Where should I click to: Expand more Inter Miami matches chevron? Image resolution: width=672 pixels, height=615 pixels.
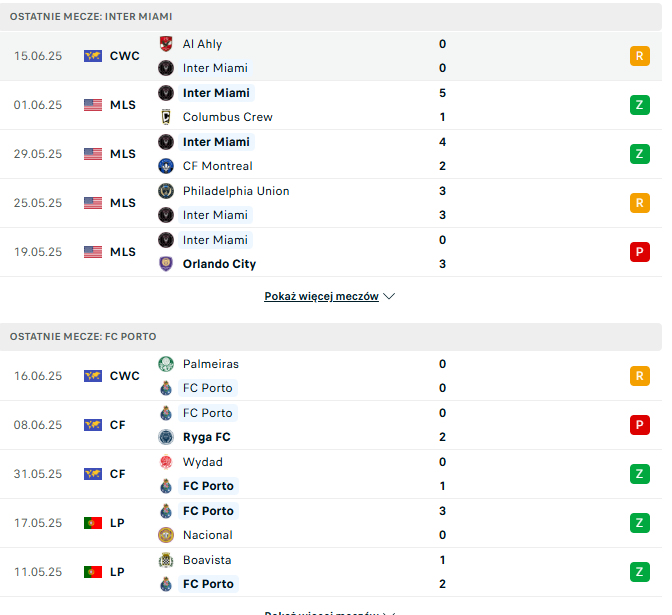click(389, 296)
